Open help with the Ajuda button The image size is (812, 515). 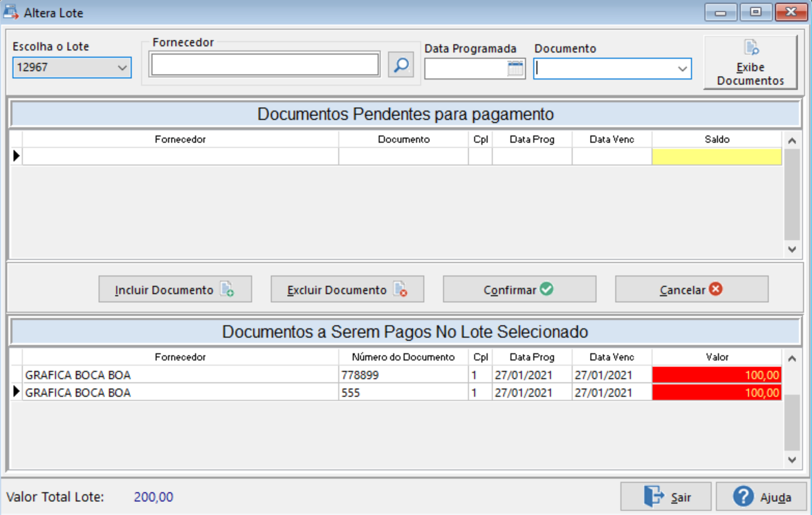762,497
